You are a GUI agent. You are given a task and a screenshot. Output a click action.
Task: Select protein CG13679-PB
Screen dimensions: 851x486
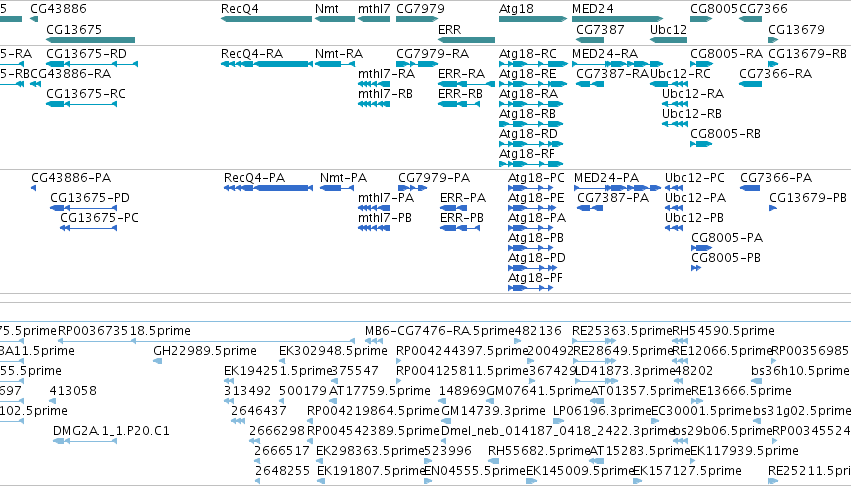(773, 209)
